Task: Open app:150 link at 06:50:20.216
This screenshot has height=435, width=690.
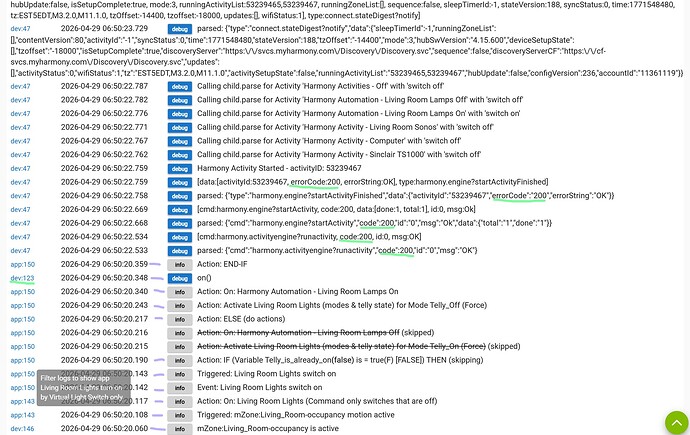Action: tap(22, 333)
